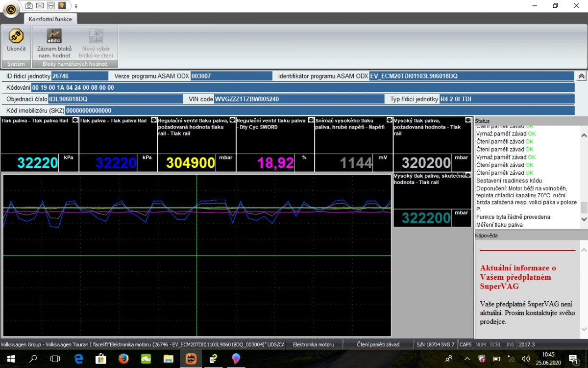Open the quick access toolbar customize arrow

76,6
